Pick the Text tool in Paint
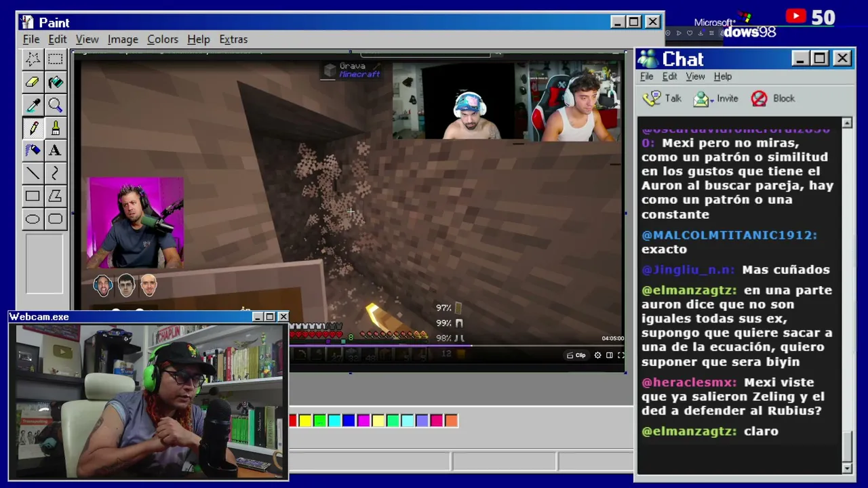 (56, 150)
